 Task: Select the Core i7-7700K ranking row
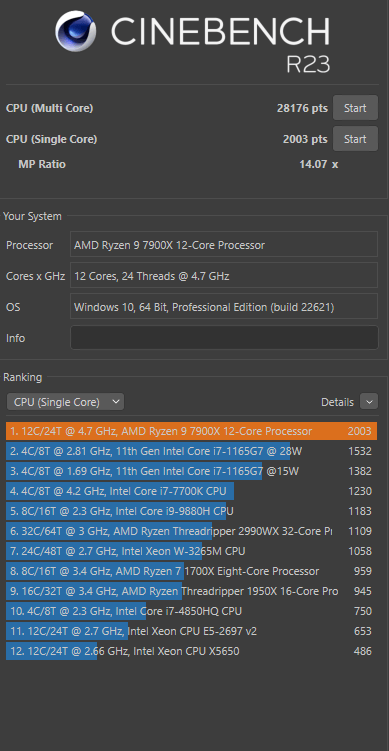[x=192, y=491]
